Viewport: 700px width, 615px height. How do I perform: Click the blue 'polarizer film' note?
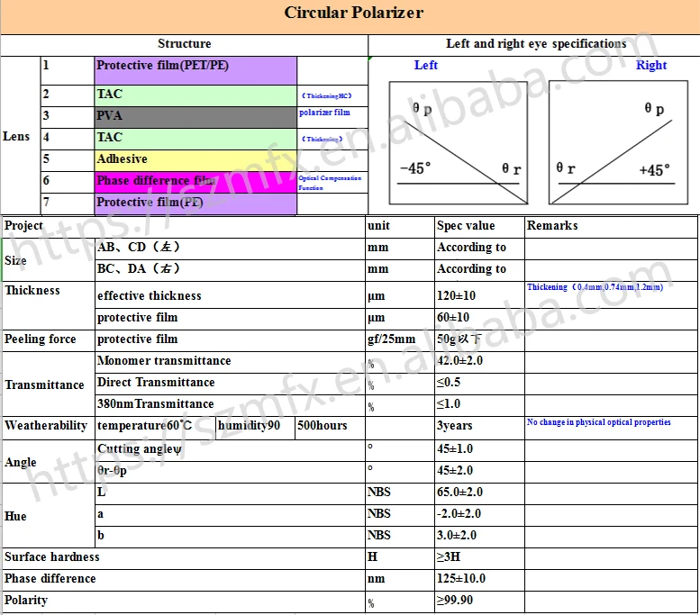[324, 113]
